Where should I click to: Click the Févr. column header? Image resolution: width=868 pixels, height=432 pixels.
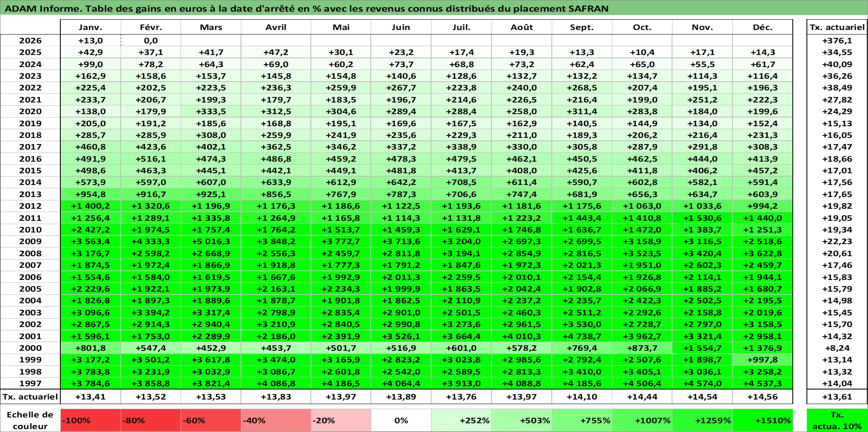click(151, 27)
